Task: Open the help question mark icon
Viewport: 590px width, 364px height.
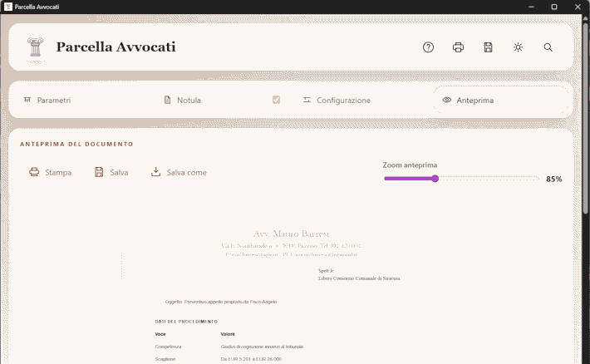Action: click(x=428, y=47)
